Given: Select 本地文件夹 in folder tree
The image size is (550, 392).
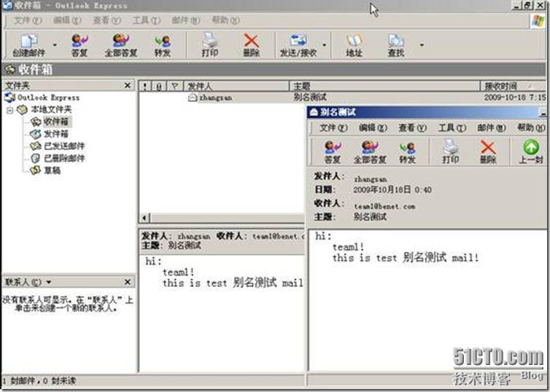Looking at the screenshot, I should point(51,109).
